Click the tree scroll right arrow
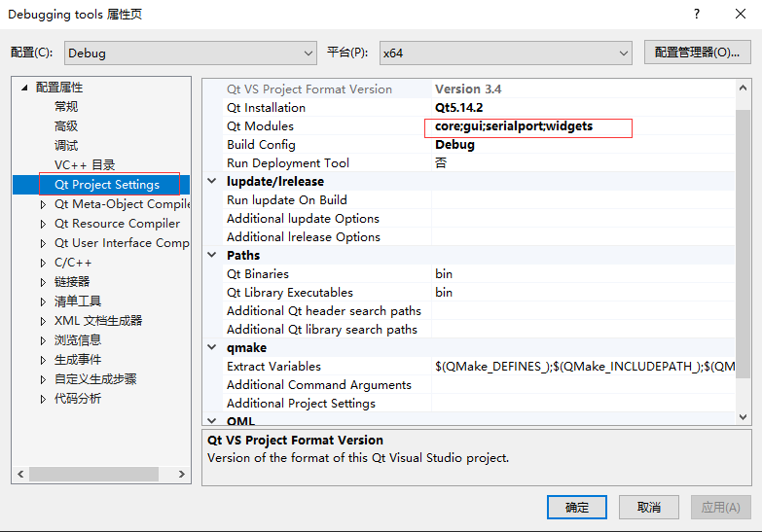This screenshot has height=532, width=762. (x=182, y=474)
